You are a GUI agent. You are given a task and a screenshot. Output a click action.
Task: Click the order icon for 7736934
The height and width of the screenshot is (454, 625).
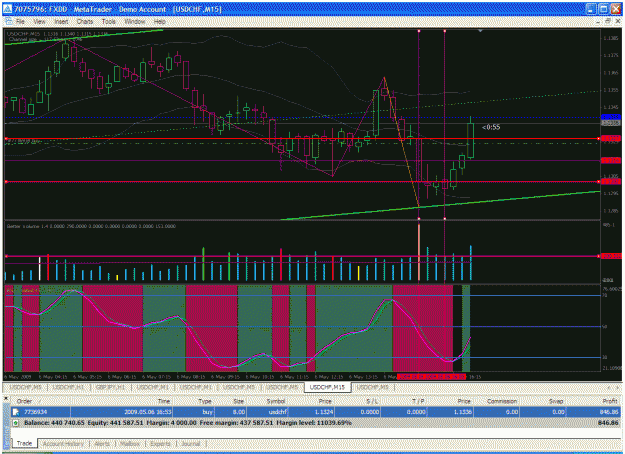pyautogui.click(x=16, y=412)
